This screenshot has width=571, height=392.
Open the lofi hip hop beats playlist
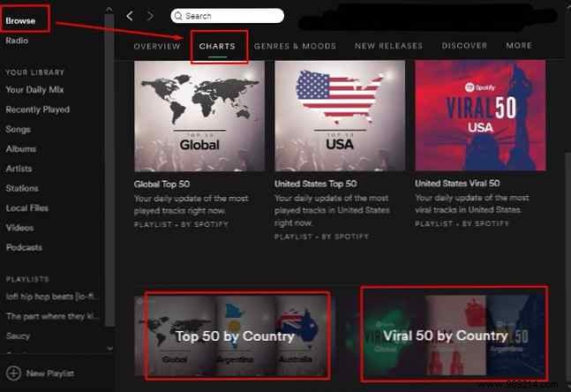click(52, 297)
